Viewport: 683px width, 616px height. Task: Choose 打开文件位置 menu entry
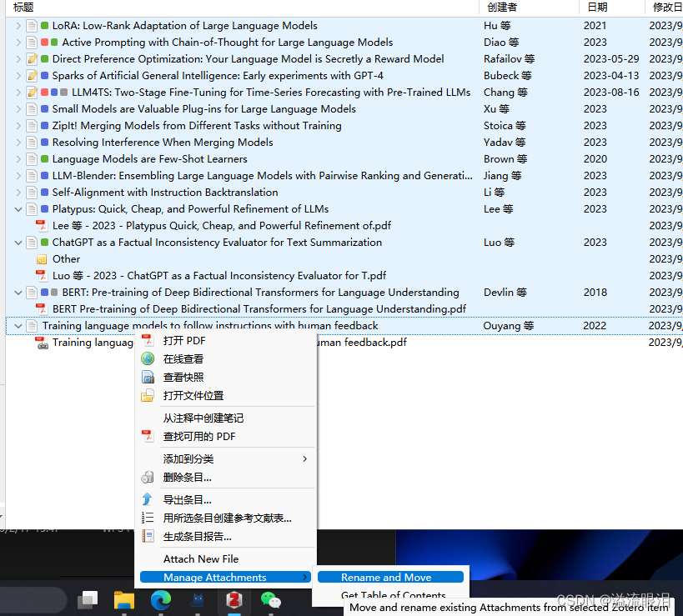pos(228,395)
